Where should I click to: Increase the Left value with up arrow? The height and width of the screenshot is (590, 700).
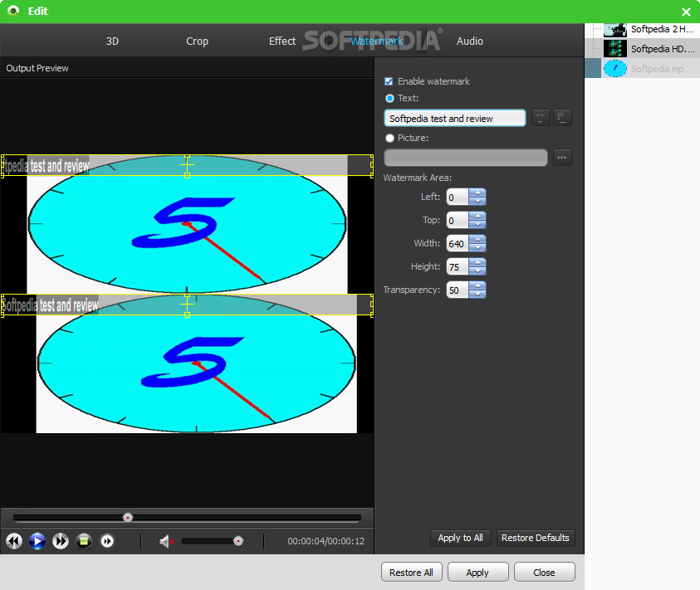[x=477, y=193]
